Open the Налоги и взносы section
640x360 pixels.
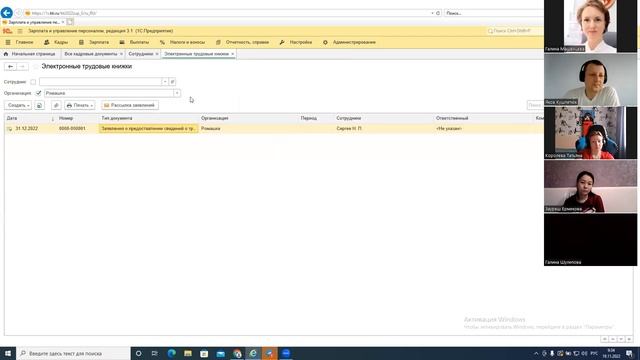182,42
